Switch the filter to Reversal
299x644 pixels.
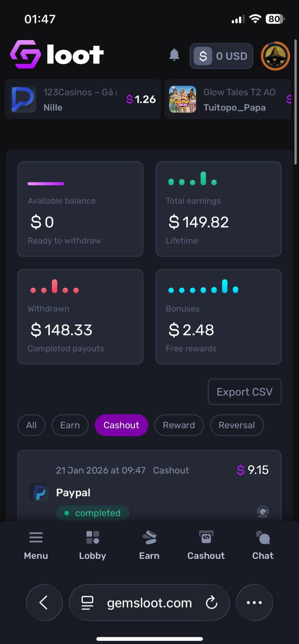pyautogui.click(x=237, y=425)
